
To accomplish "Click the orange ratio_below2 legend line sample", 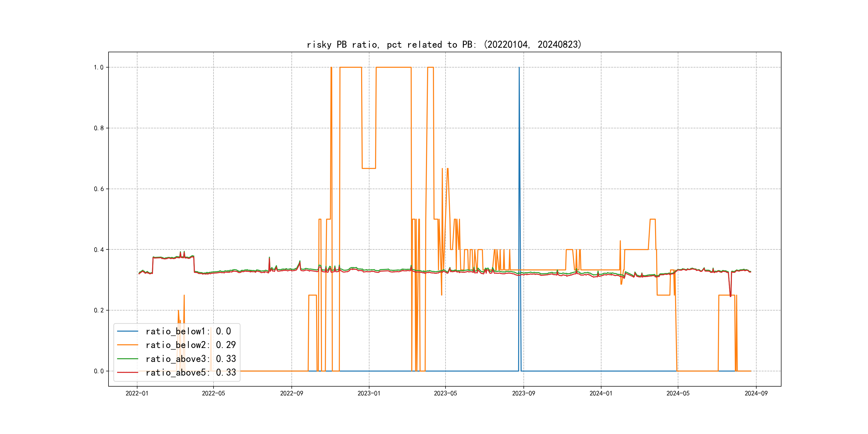I will click(x=127, y=345).
